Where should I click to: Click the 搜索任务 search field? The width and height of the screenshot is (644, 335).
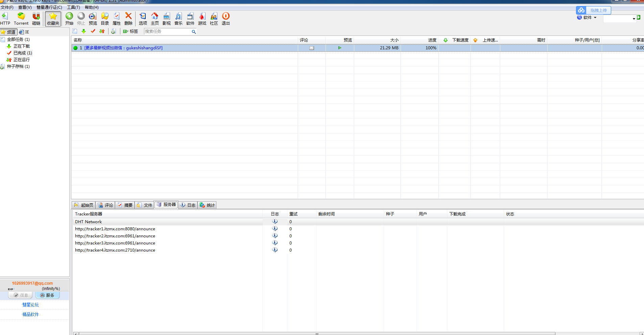tap(167, 31)
